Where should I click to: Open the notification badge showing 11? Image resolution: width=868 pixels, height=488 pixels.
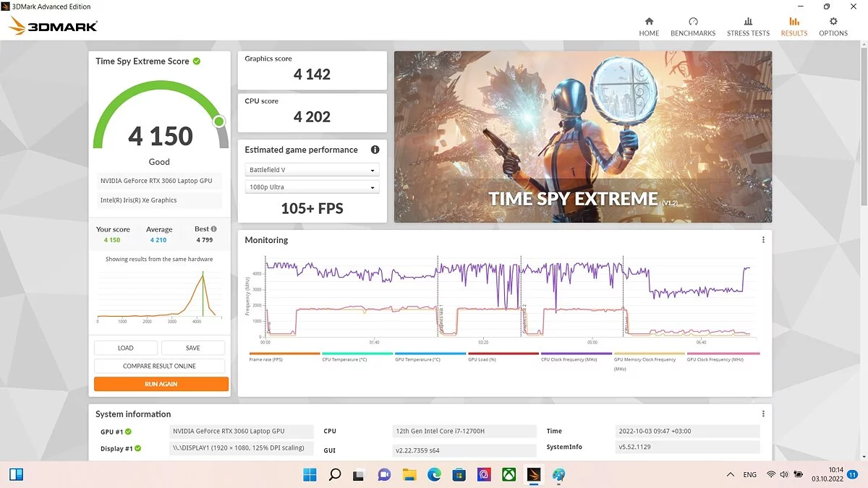(x=852, y=475)
